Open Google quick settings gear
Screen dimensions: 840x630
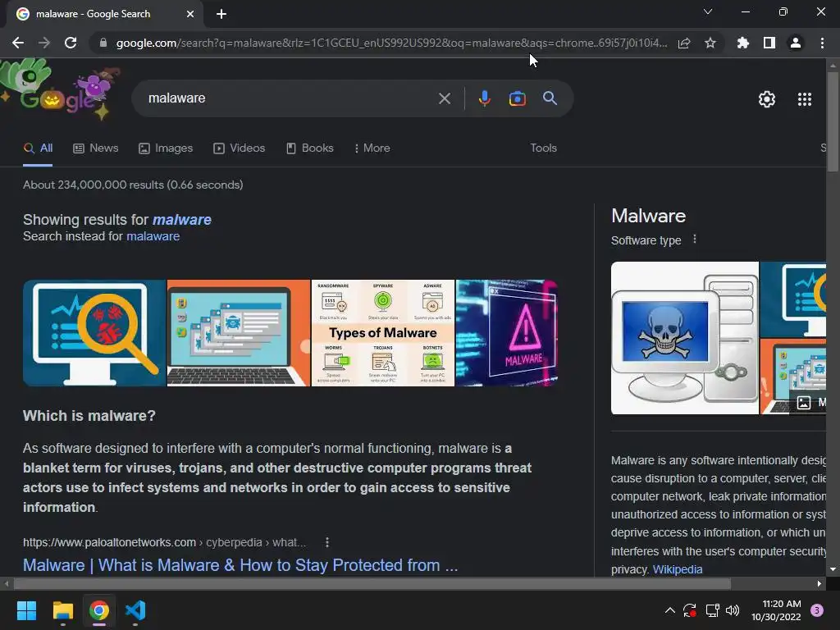[767, 99]
